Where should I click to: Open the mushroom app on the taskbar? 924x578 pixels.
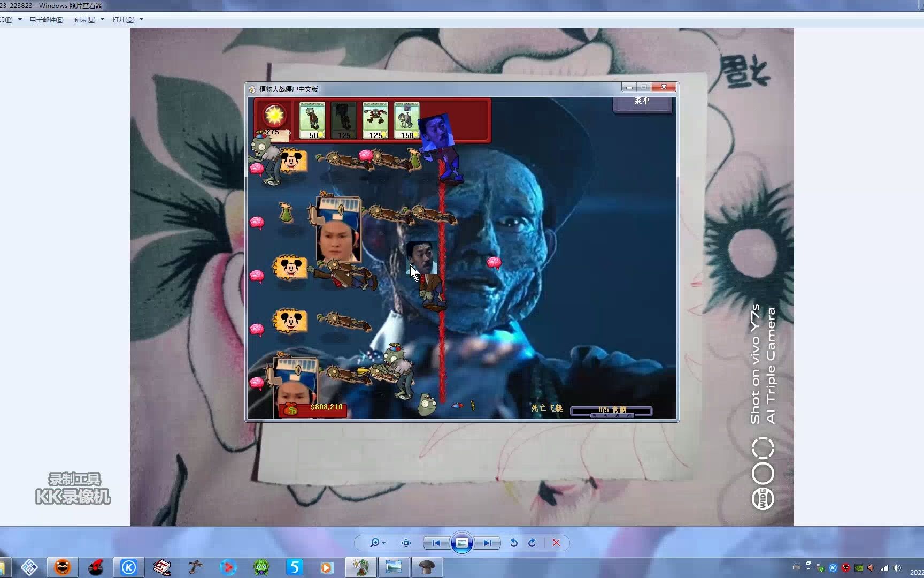pyautogui.click(x=427, y=567)
